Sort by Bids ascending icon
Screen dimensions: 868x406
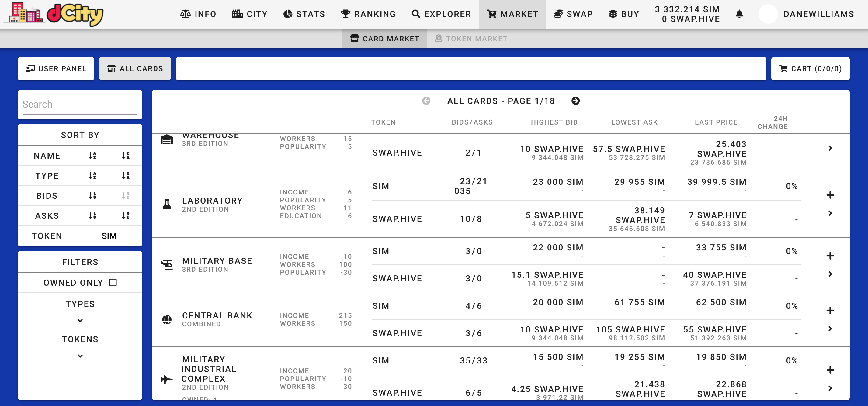pyautogui.click(x=93, y=196)
